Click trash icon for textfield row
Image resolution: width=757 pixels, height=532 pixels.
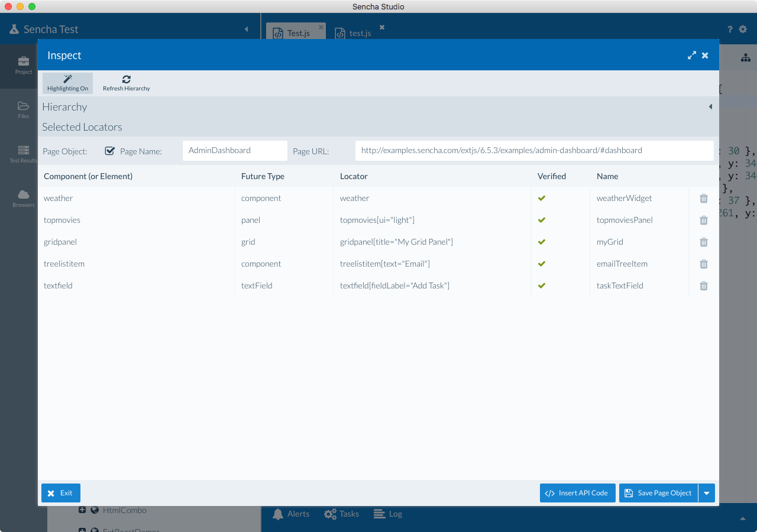click(x=703, y=286)
